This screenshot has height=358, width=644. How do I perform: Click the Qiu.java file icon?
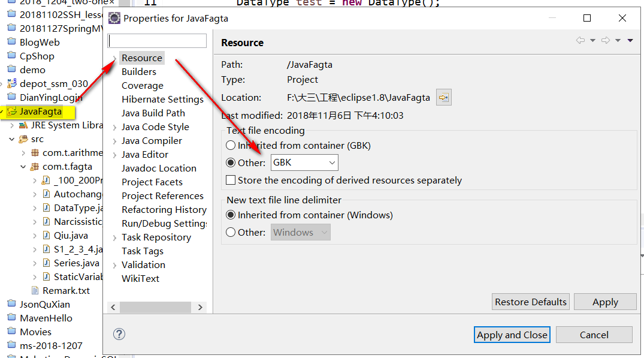pyautogui.click(x=46, y=236)
